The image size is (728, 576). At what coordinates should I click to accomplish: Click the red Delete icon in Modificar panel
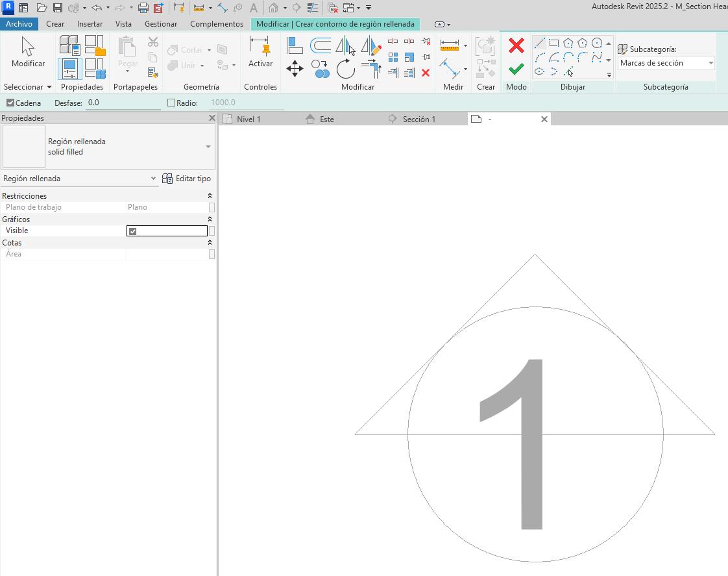tap(425, 73)
